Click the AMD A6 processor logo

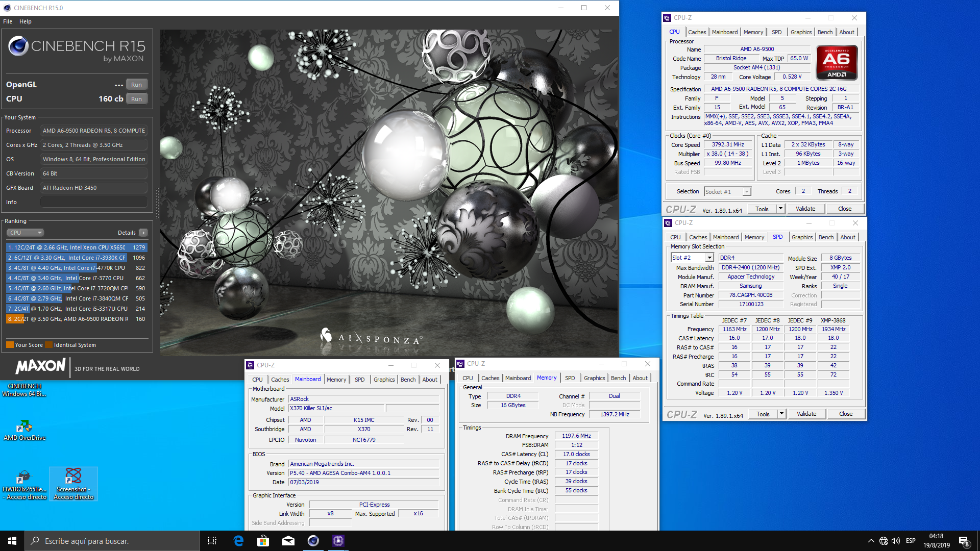[x=837, y=63]
